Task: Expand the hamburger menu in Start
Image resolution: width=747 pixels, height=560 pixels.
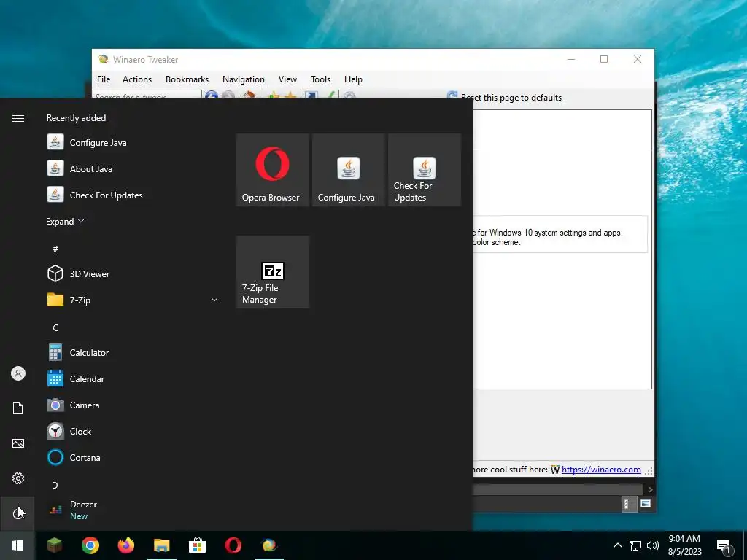Action: (18, 118)
